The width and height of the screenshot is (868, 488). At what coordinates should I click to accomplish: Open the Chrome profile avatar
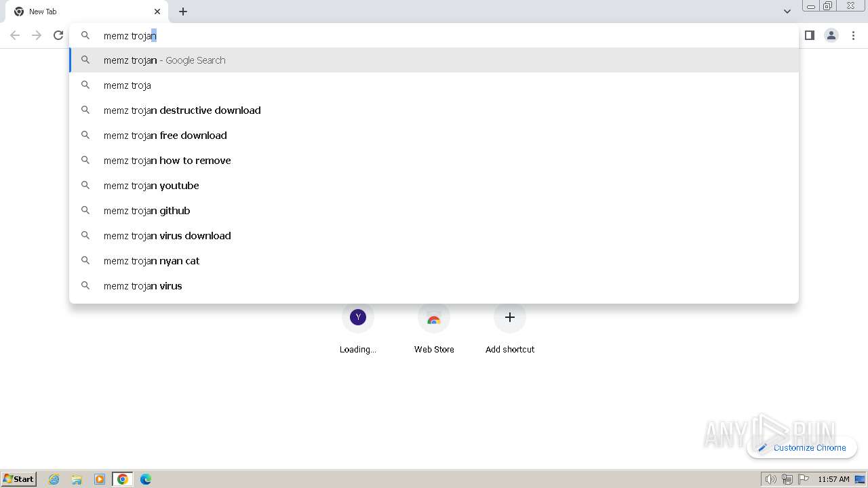coord(831,35)
